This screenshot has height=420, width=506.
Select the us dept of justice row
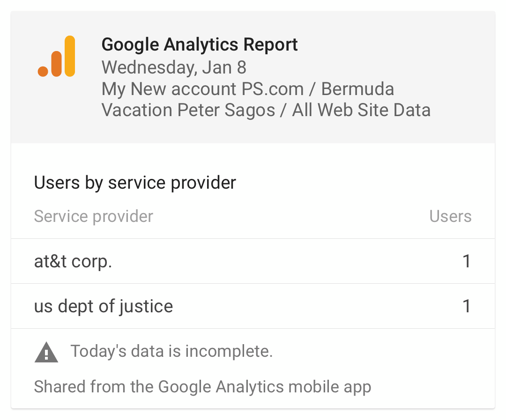tap(253, 306)
